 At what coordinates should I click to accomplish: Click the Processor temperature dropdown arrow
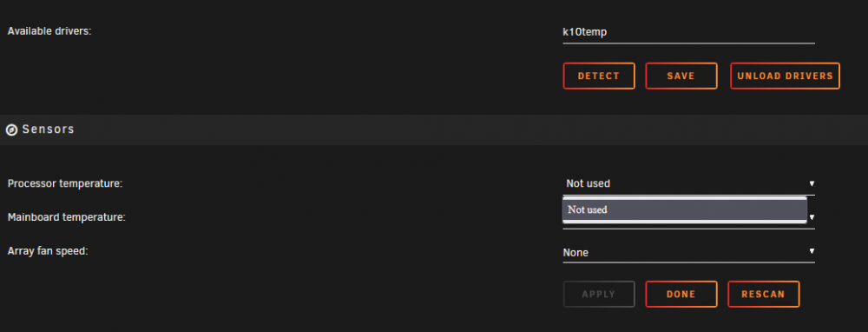(812, 183)
